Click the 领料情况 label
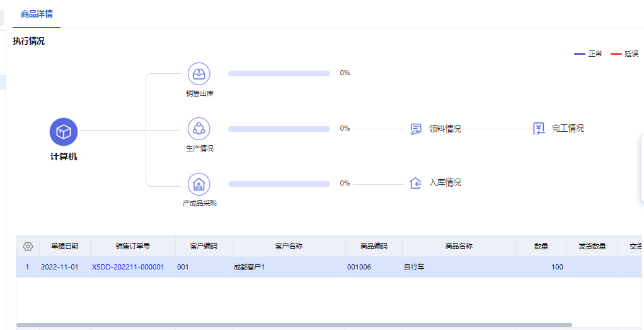Image resolution: width=644 pixels, height=330 pixels. pyautogui.click(x=445, y=129)
